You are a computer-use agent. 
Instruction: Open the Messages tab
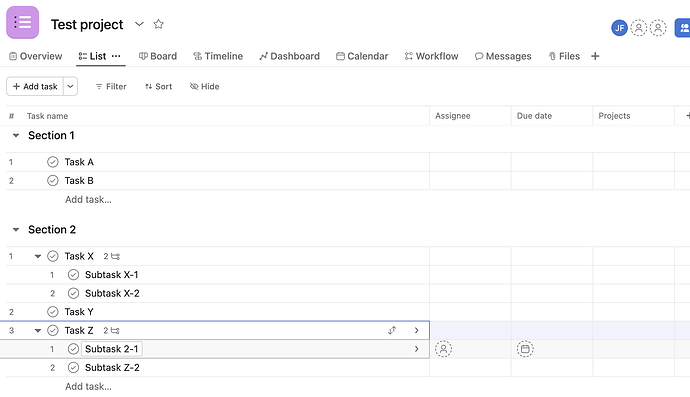pyautogui.click(x=503, y=56)
